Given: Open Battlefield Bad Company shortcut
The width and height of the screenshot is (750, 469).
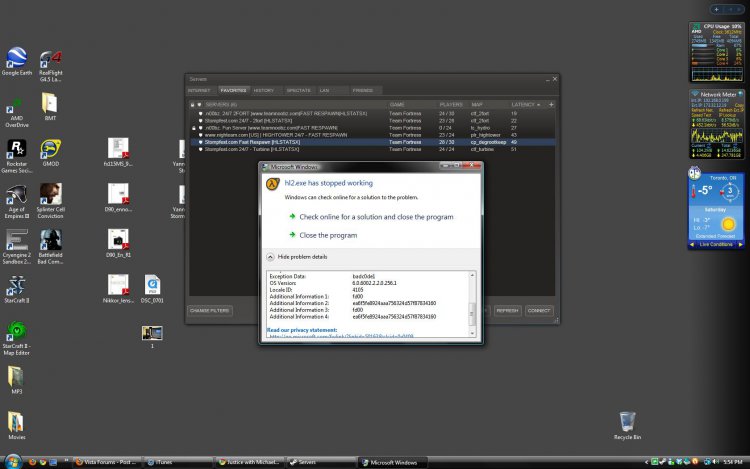Looking at the screenshot, I should pos(51,247).
